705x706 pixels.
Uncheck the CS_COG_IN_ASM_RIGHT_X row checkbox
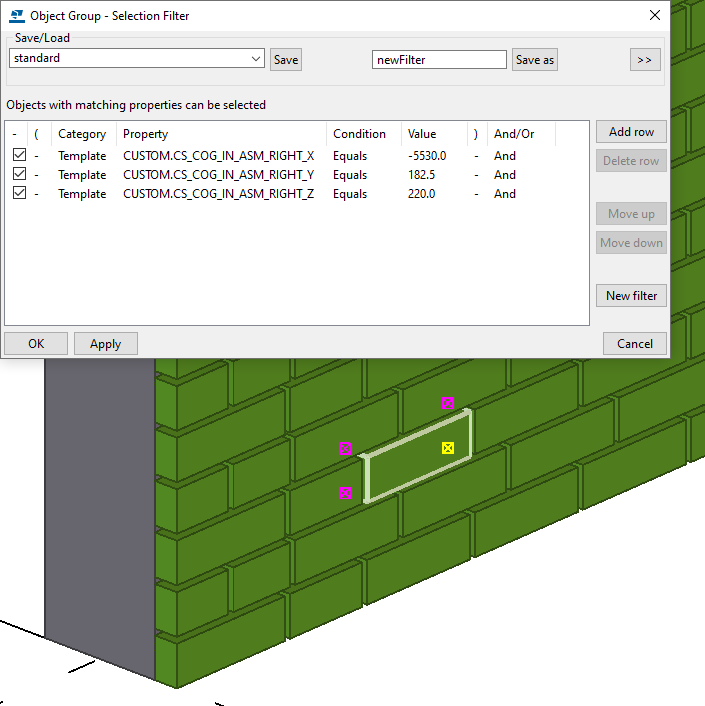coord(19,156)
